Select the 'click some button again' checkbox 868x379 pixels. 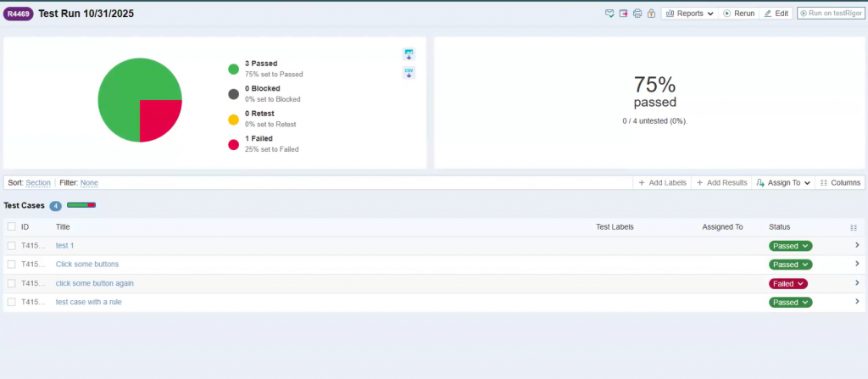12,283
